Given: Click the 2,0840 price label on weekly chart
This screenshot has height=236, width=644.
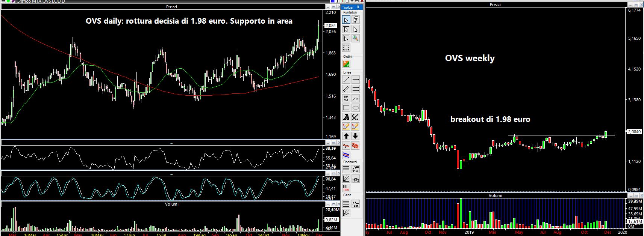Looking at the screenshot, I should pos(634,132).
